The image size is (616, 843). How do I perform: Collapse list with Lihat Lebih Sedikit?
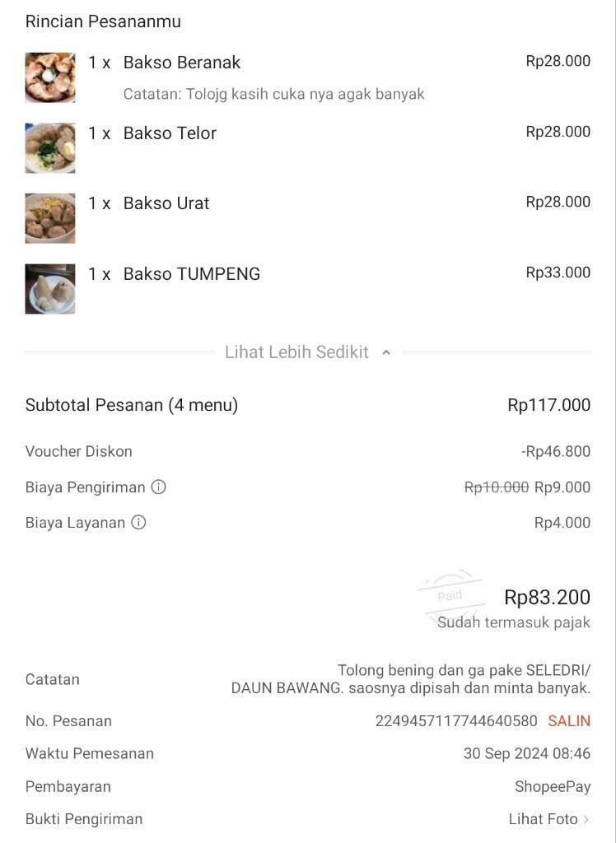(296, 352)
